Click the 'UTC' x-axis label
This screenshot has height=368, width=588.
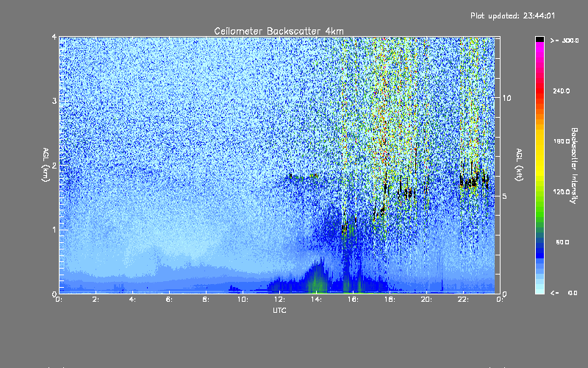tap(279, 310)
